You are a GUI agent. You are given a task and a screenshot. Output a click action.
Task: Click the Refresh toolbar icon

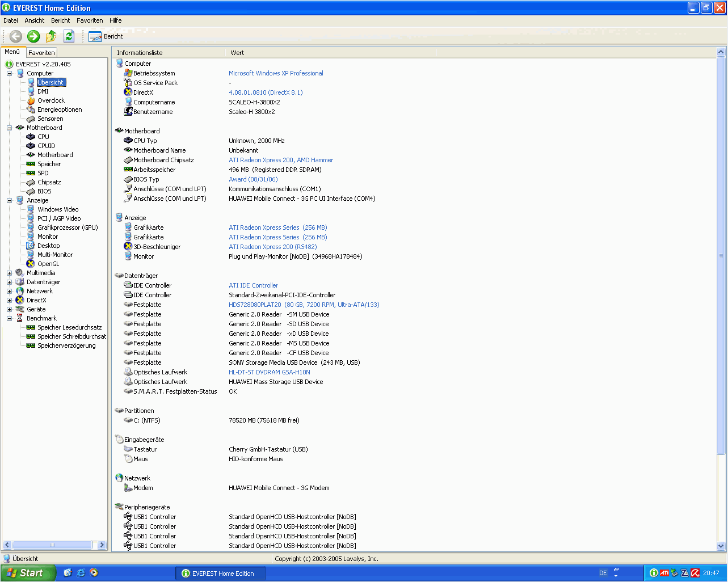pyautogui.click(x=69, y=36)
